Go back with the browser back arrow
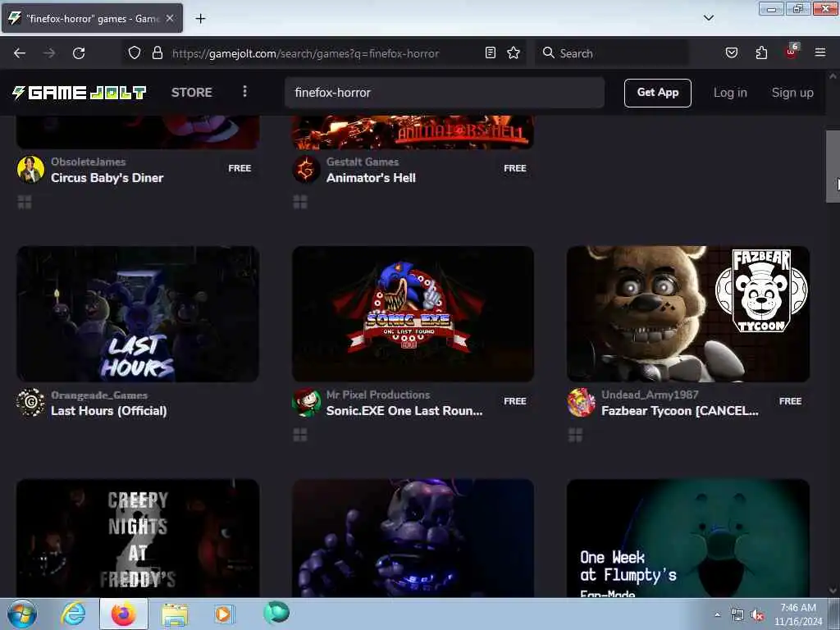Screen dimensions: 840x630 (x=20, y=53)
